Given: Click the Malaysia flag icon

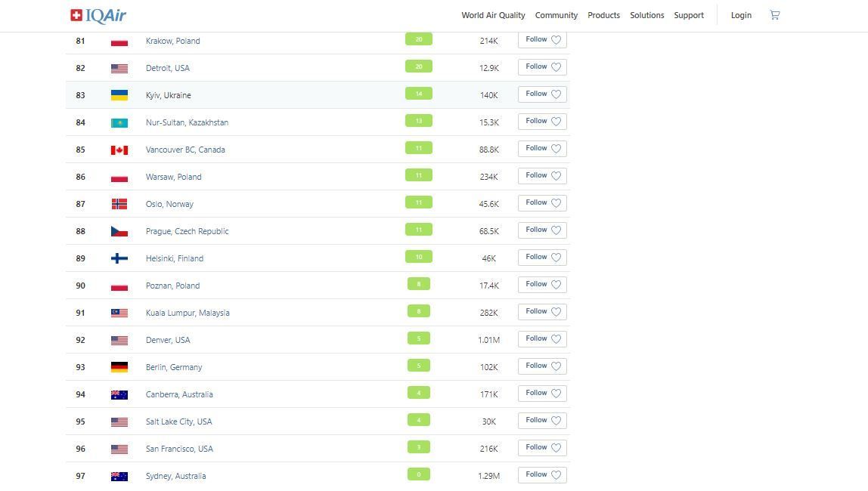Looking at the screenshot, I should (x=119, y=313).
